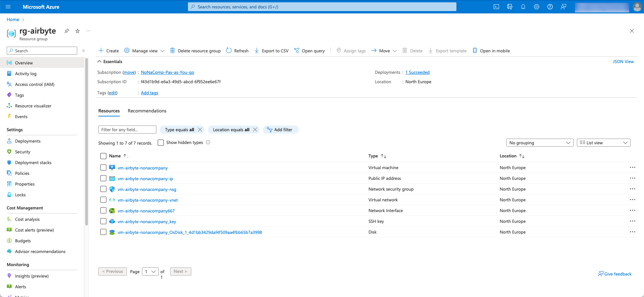Open Activity log in sidebar
This screenshot has height=297, width=644.
point(26,74)
